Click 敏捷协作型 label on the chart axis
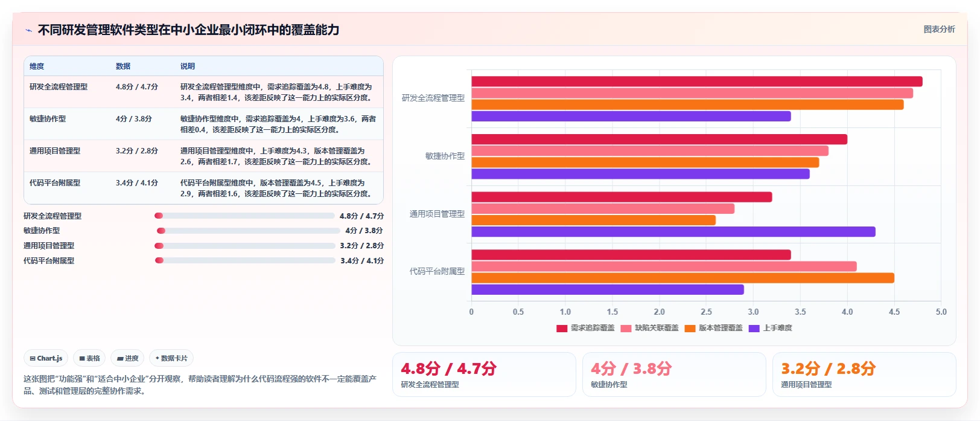Image resolution: width=980 pixels, height=421 pixels. tap(445, 156)
